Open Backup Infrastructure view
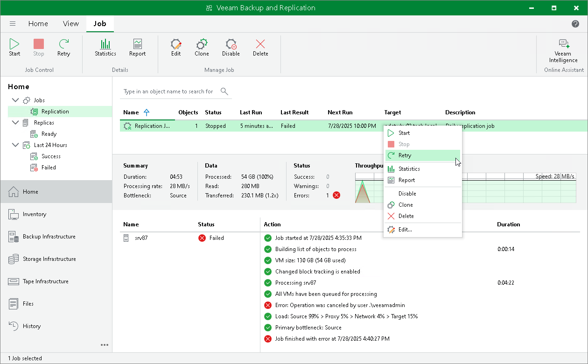This screenshot has height=364, width=588. [x=56, y=237]
